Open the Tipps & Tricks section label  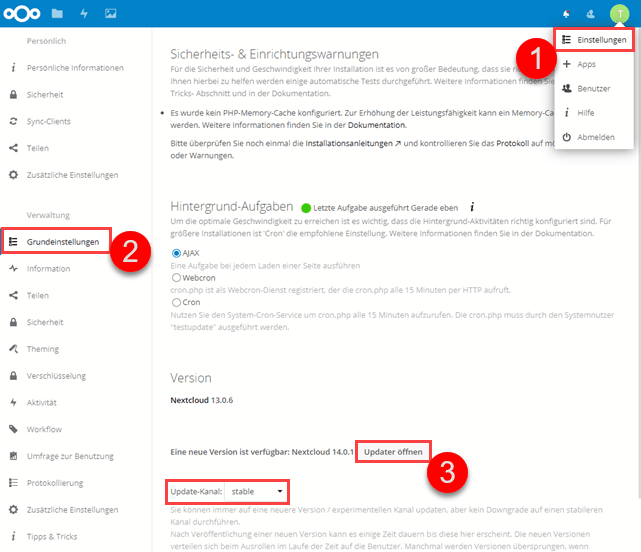point(52,536)
